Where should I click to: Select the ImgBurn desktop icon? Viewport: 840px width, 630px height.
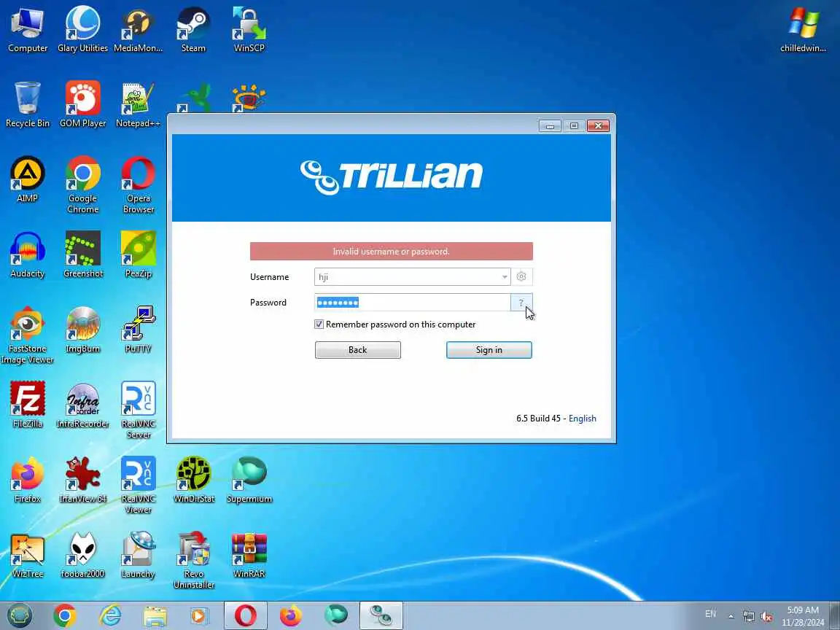pyautogui.click(x=82, y=330)
